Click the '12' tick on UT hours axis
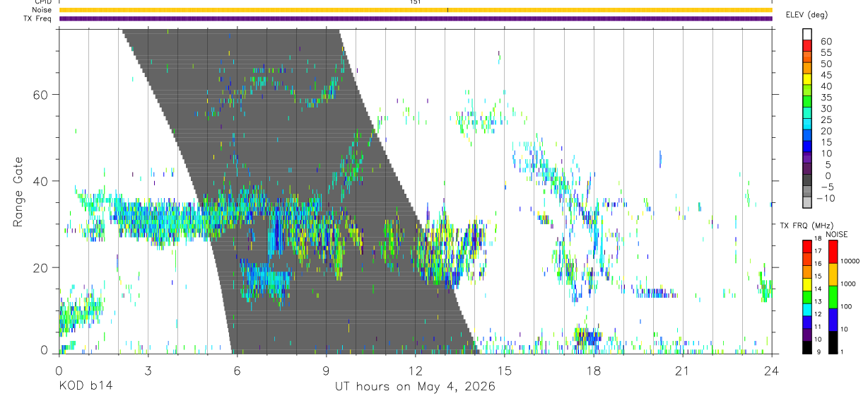Image resolution: width=868 pixels, height=401 pixels. [x=416, y=370]
